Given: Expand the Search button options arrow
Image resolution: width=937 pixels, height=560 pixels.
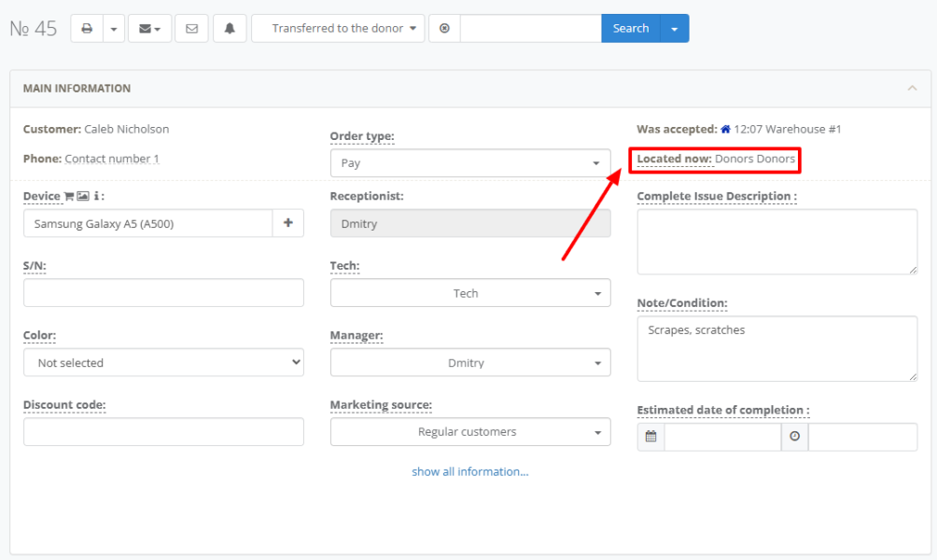Looking at the screenshot, I should tap(675, 28).
